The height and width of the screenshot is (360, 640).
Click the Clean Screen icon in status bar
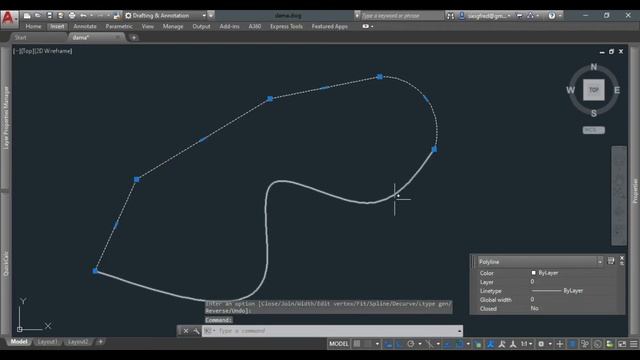pyautogui.click(x=622, y=344)
